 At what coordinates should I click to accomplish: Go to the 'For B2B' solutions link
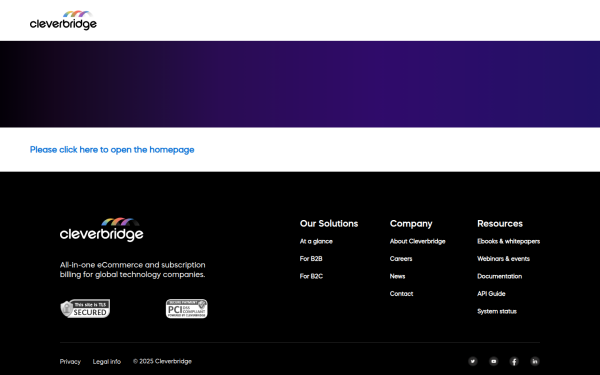pos(311,259)
